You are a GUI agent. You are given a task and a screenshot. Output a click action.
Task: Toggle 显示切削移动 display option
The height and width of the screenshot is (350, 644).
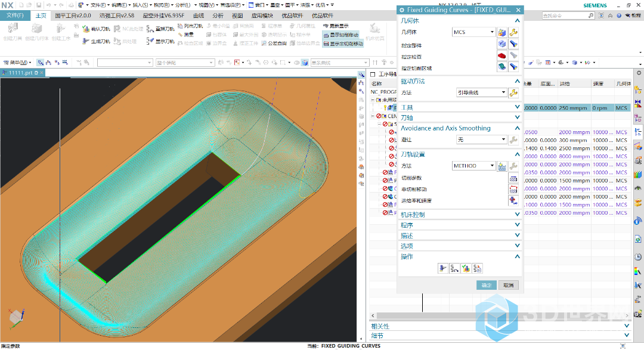341,35
